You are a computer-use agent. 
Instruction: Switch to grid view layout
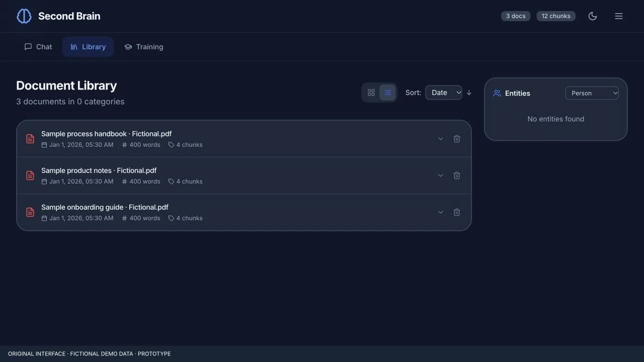pos(371,93)
